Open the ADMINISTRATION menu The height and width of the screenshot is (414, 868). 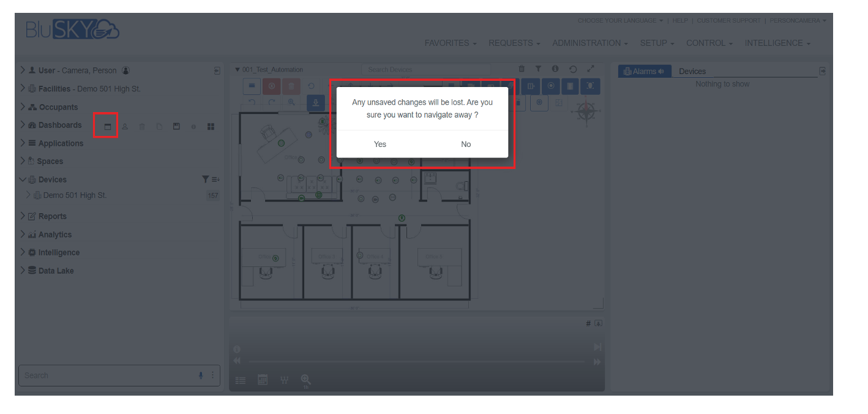tap(590, 43)
